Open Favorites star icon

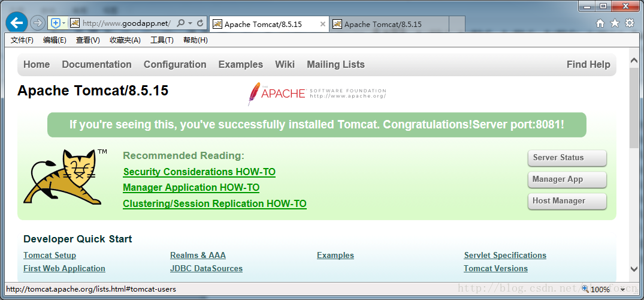(615, 23)
